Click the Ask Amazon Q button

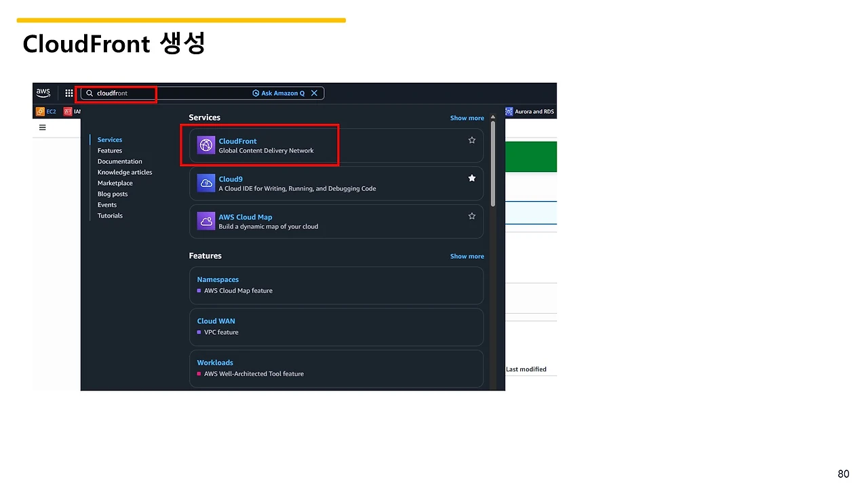pyautogui.click(x=279, y=93)
